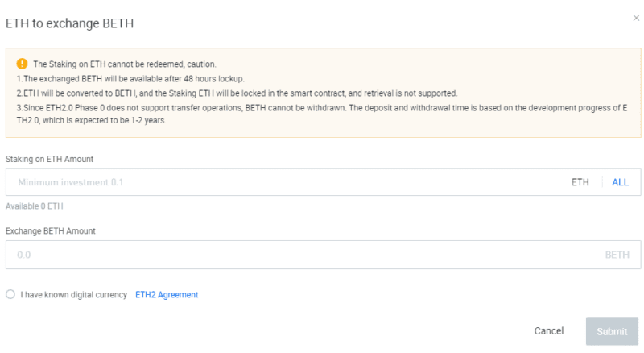Select ALL available ETH for staking
This screenshot has width=644, height=353.
[x=620, y=182]
